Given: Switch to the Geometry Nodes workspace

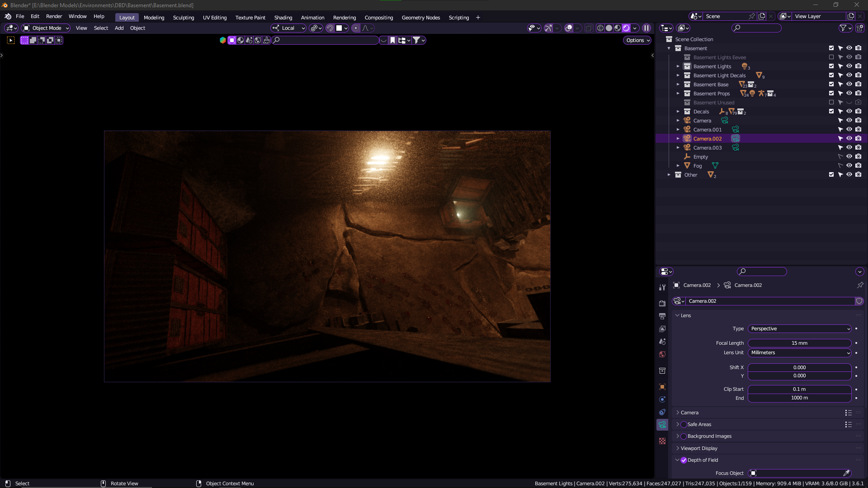Looking at the screenshot, I should pos(420,18).
